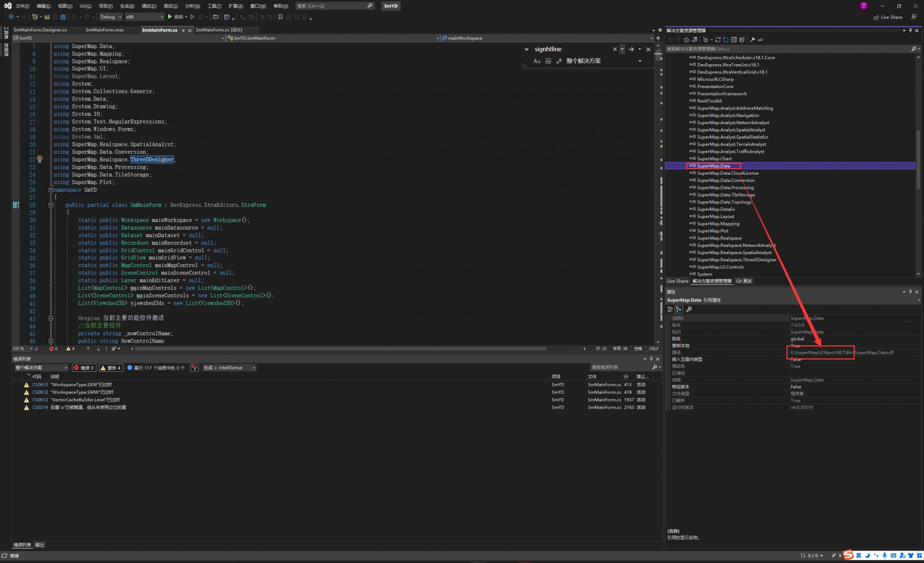Open the x86 platform dropdown
The width and height of the screenshot is (924, 563).
[x=144, y=17]
